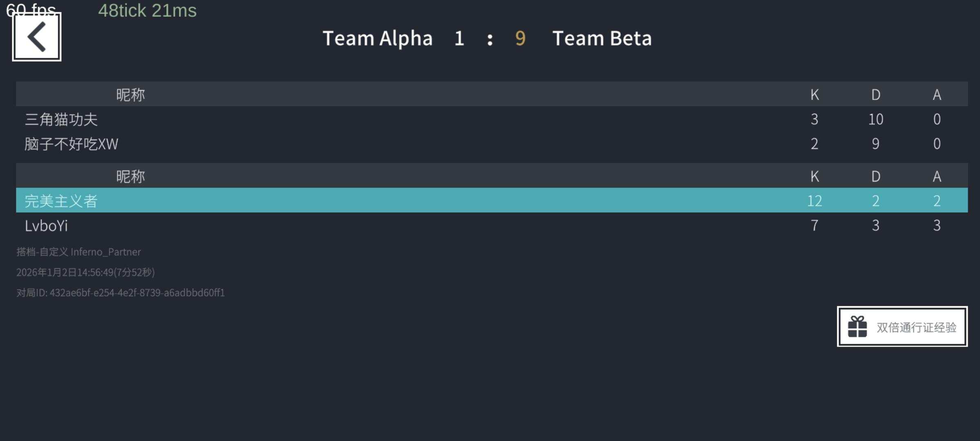This screenshot has width=980, height=441.
Task: Click the 48tick 21ms network indicator
Action: [147, 11]
